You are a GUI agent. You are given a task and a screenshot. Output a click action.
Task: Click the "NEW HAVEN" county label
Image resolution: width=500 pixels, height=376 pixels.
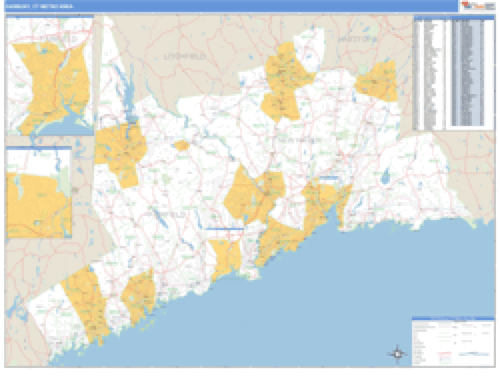pos(300,140)
